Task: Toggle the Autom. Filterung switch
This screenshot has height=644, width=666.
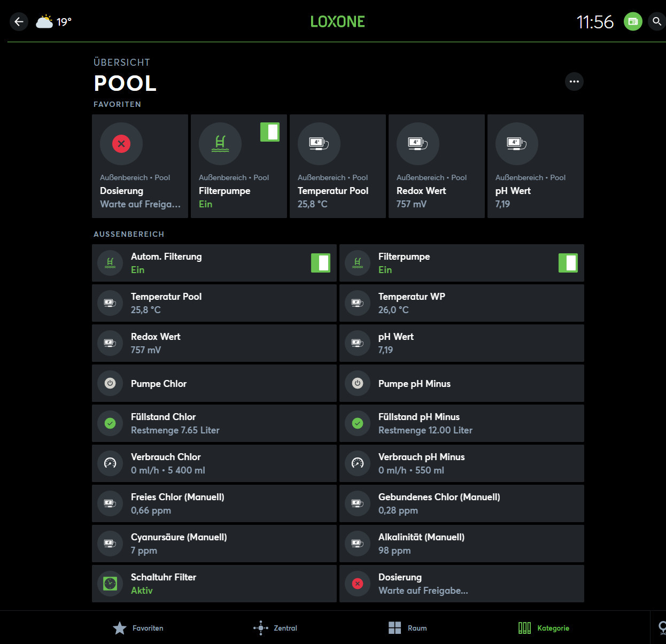Action: point(321,263)
